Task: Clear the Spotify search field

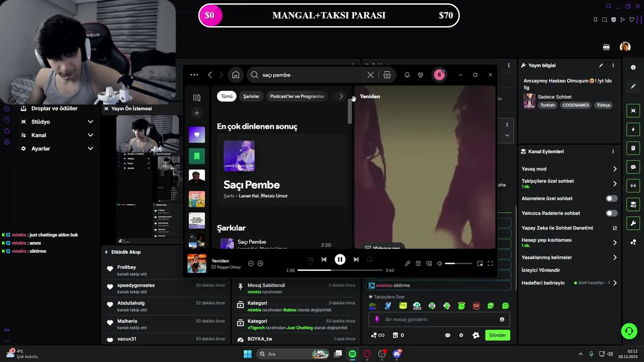Action: pyautogui.click(x=370, y=75)
